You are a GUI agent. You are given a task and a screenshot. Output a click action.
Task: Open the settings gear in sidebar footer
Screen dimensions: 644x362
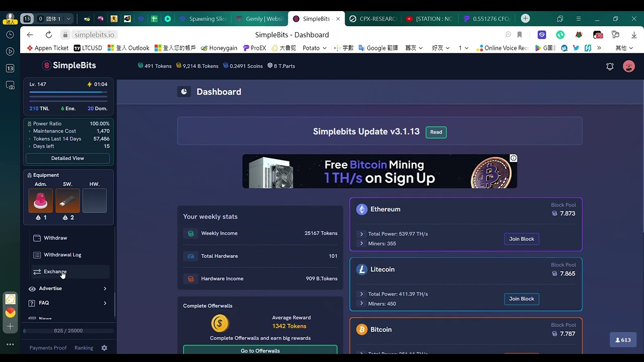(x=104, y=348)
